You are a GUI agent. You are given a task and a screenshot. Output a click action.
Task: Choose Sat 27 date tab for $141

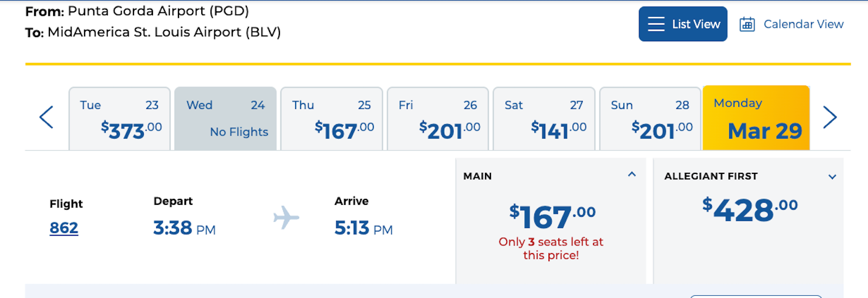point(544,119)
